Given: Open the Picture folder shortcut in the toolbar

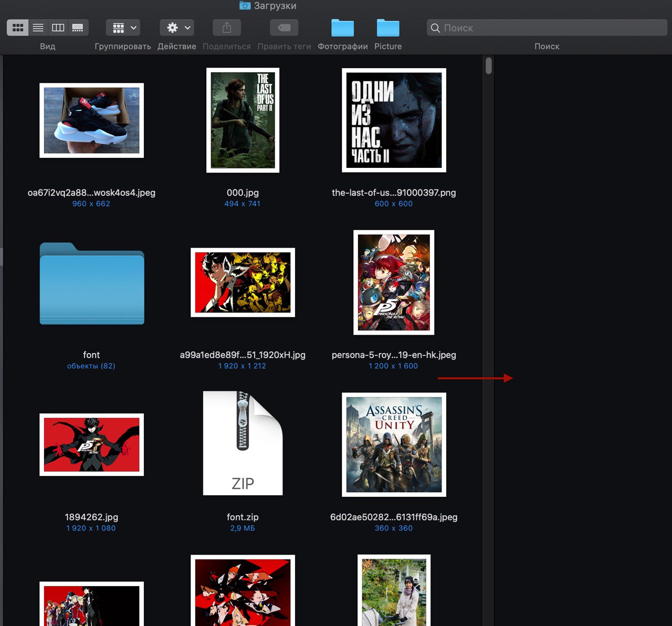Looking at the screenshot, I should coord(388,27).
